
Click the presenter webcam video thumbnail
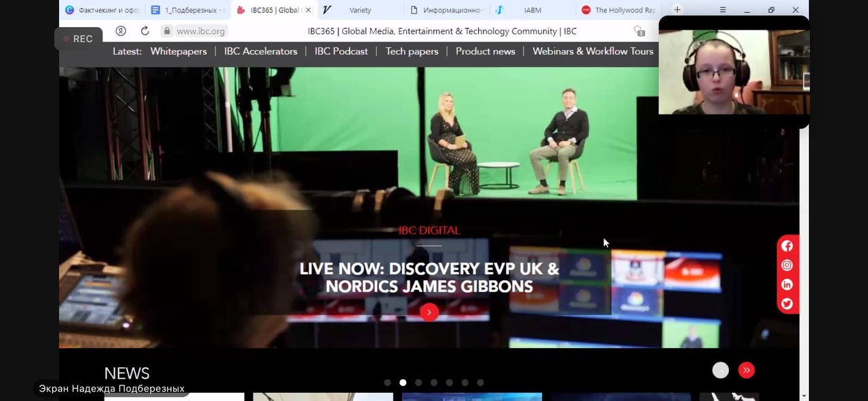coord(734,72)
